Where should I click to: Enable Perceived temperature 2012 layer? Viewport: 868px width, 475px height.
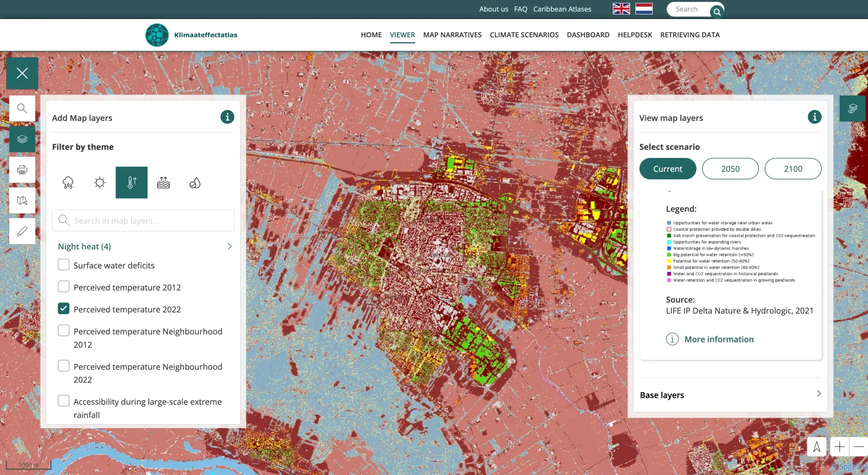pos(64,287)
